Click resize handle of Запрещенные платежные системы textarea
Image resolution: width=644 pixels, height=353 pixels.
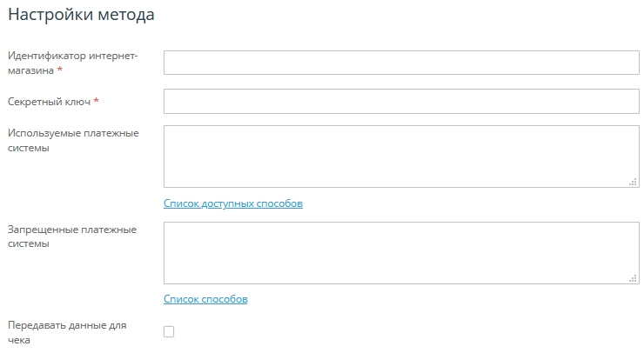[x=634, y=278]
